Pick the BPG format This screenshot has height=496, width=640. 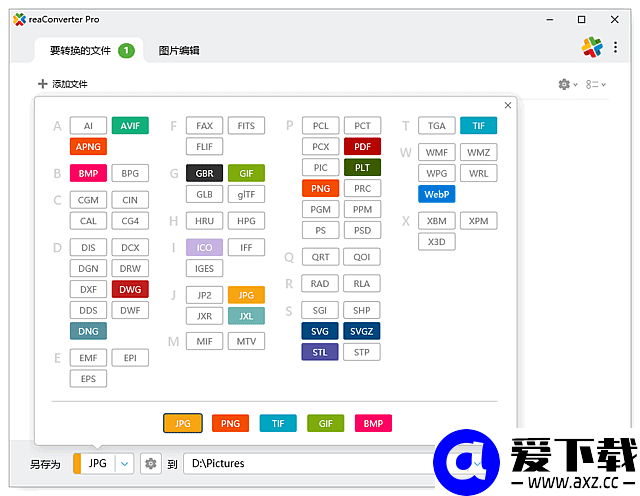click(x=130, y=173)
